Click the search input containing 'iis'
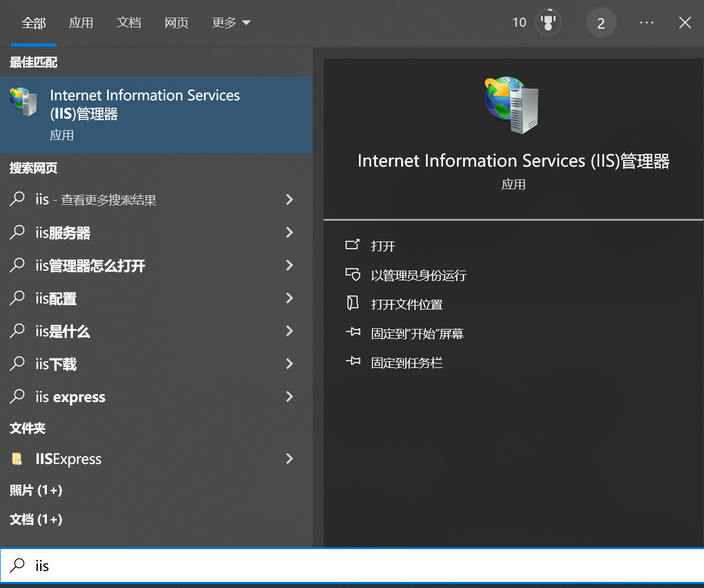 point(352,566)
